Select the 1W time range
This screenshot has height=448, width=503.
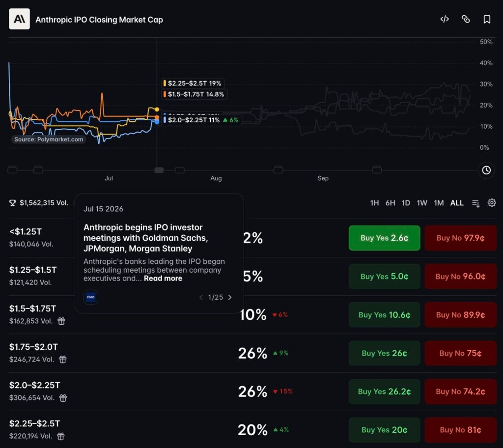pyautogui.click(x=422, y=203)
